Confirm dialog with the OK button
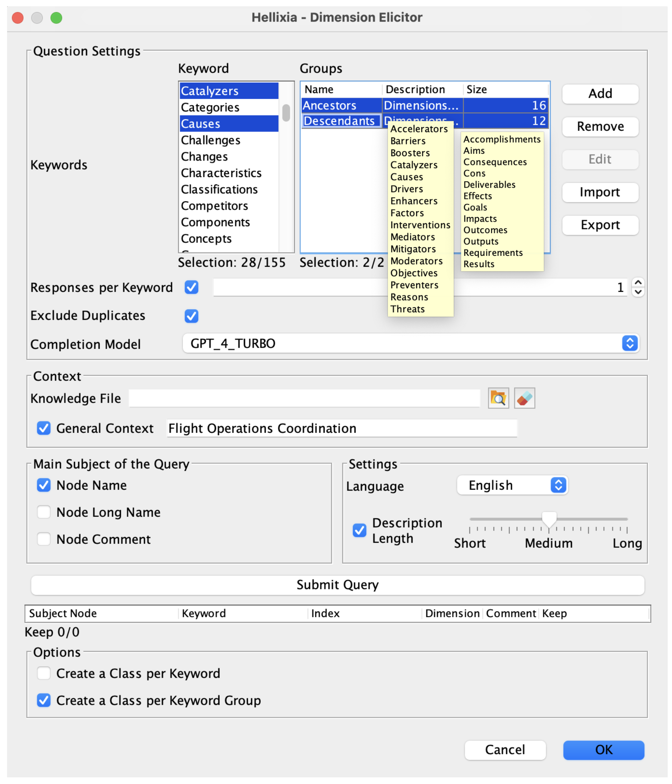Image resolution: width=672 pixels, height=784 pixels. (x=603, y=750)
